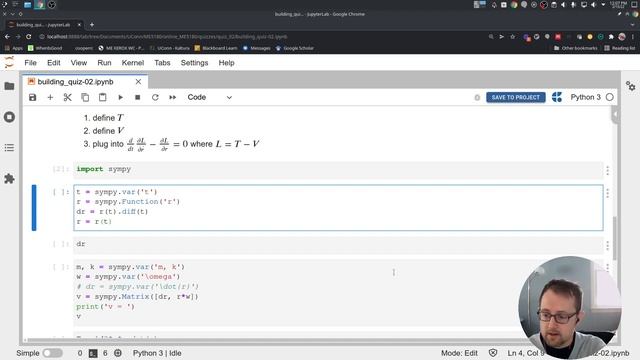The image size is (640, 360).
Task: Open the Running Terminals and Kernels panel
Action: [x=9, y=117]
